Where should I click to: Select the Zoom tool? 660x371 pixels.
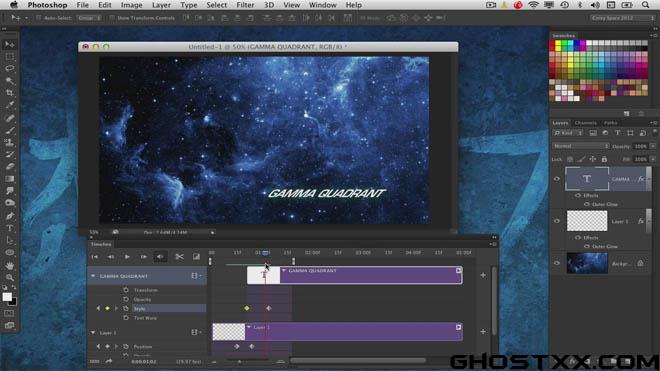(10, 278)
